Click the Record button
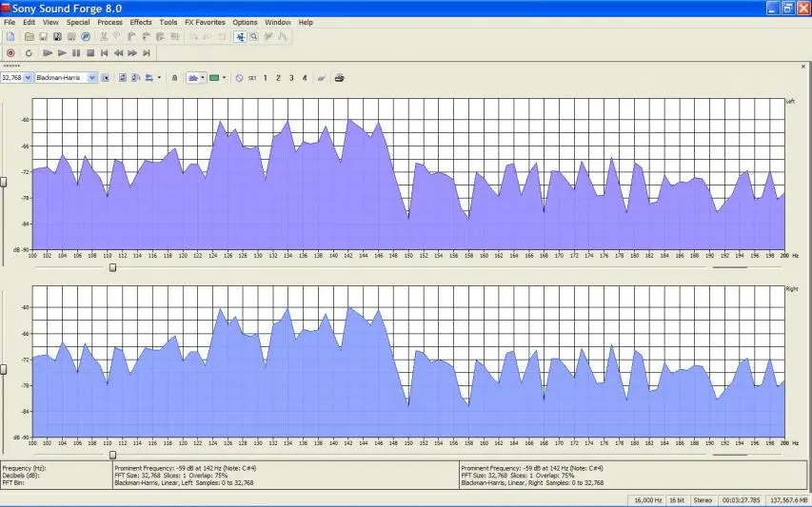Viewport: 812px width, 507px height. click(x=10, y=52)
